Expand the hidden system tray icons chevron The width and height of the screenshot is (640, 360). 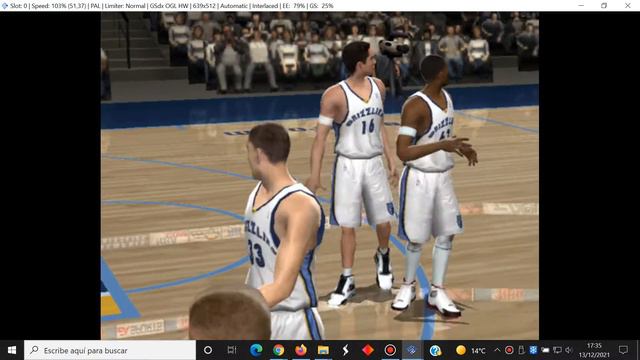click(497, 350)
